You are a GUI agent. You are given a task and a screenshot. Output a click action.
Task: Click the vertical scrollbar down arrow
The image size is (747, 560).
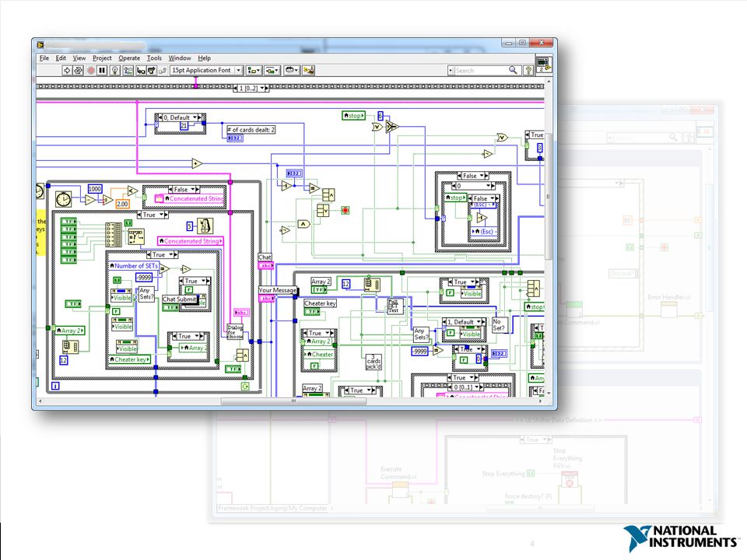tap(549, 393)
